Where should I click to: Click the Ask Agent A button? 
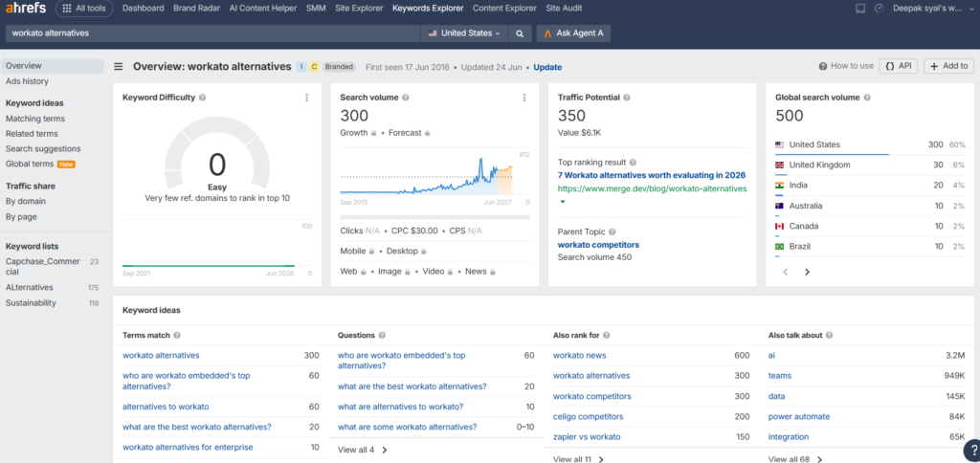pos(573,33)
